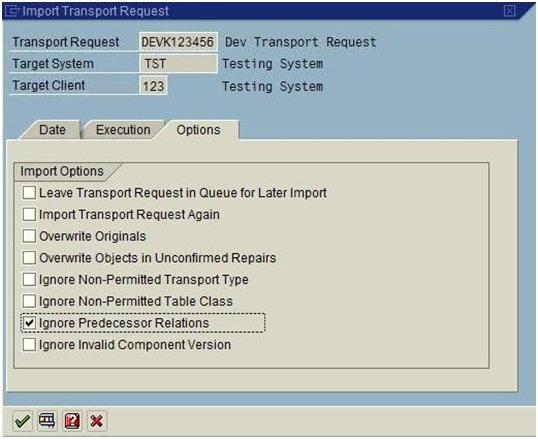Viewport: 538px width, 440px height.
Task: Uncheck Ignore Predecessor Relations
Action: click(x=29, y=323)
